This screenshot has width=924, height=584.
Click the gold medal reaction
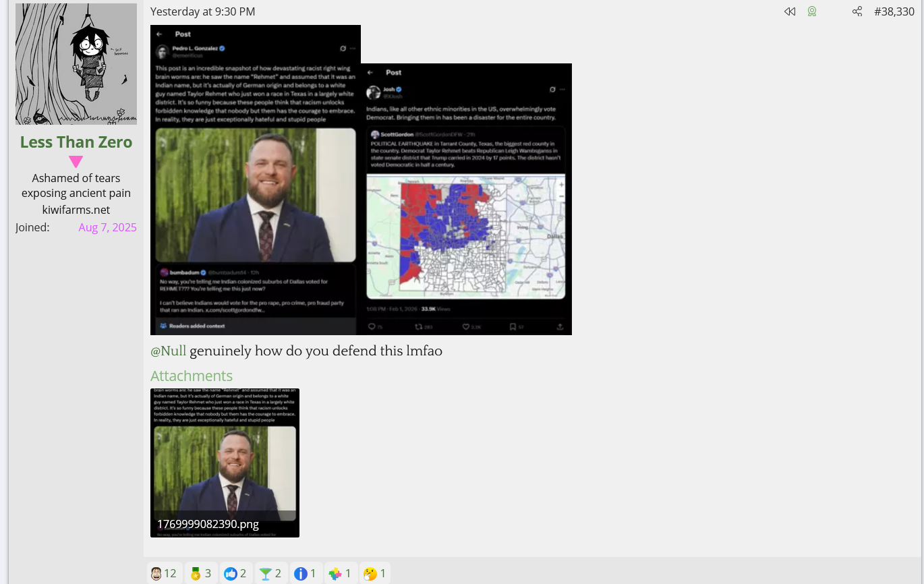[201, 573]
